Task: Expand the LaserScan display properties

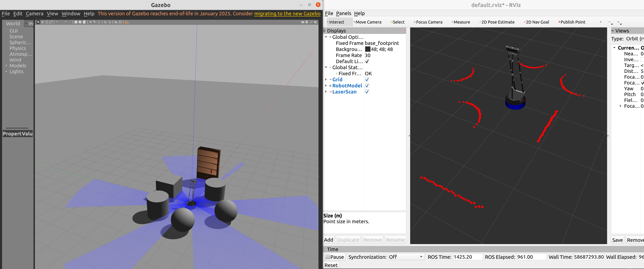Action: click(326, 92)
